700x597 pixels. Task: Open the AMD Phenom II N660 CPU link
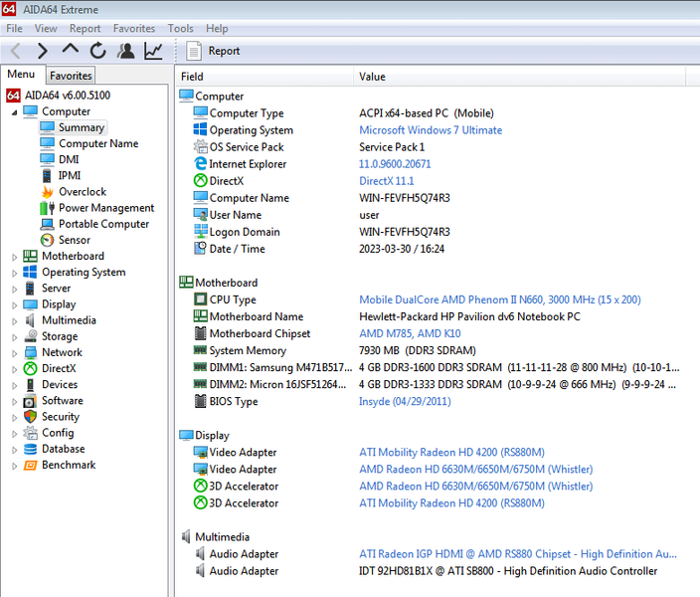click(499, 299)
